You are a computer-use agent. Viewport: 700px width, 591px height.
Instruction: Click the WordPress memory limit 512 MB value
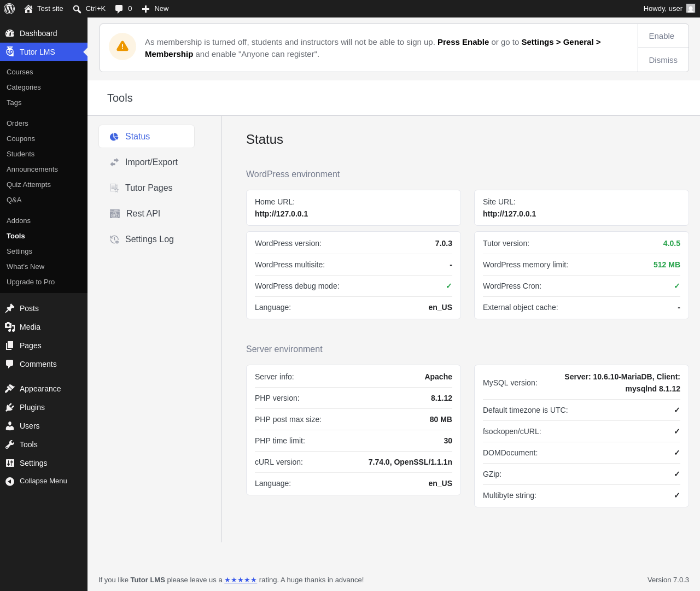(x=667, y=265)
